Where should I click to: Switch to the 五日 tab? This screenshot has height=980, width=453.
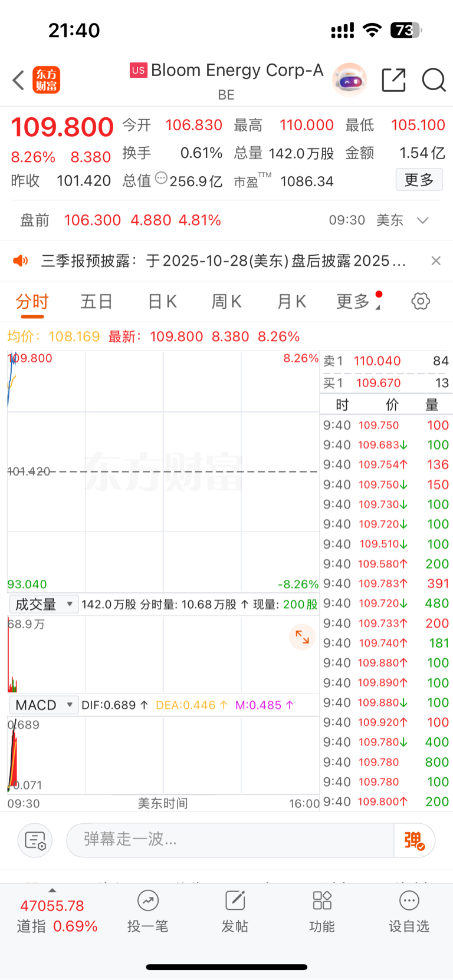97,302
